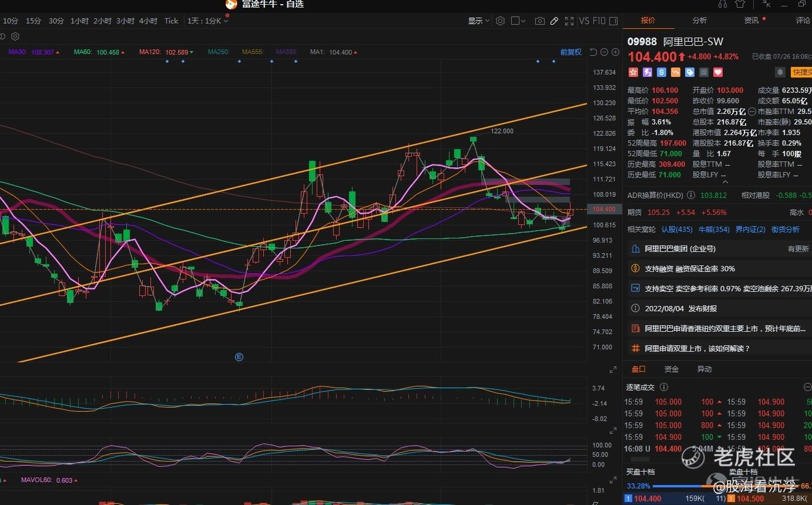Zoom in the chart with the plus icon
This screenshot has width=812, height=505.
(616, 52)
